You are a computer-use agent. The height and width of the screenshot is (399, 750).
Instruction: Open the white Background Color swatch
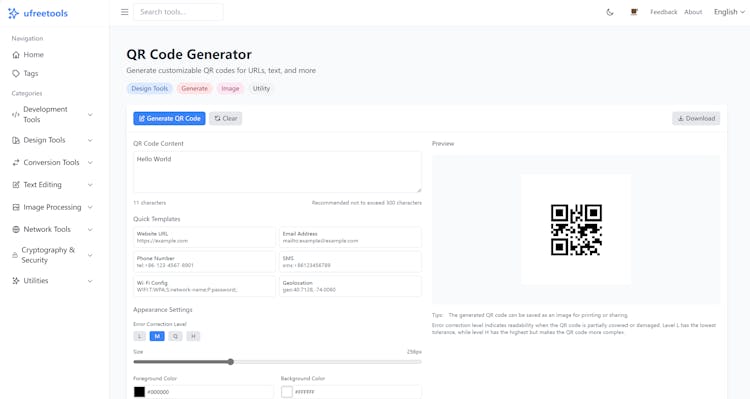[287, 392]
